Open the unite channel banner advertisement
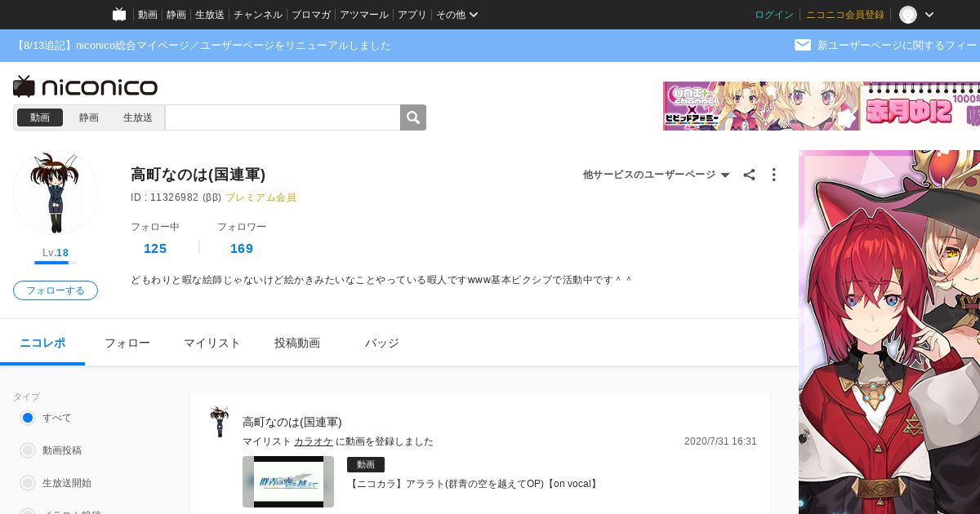The width and height of the screenshot is (980, 514). (x=822, y=106)
